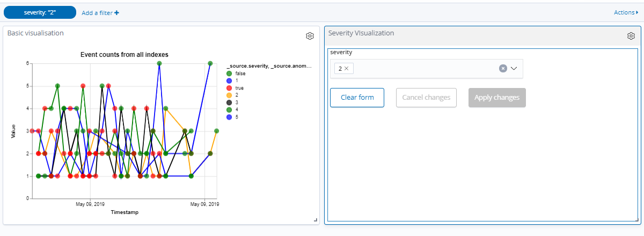Expand the severity dropdown chevron
644x236 pixels.
tap(514, 68)
